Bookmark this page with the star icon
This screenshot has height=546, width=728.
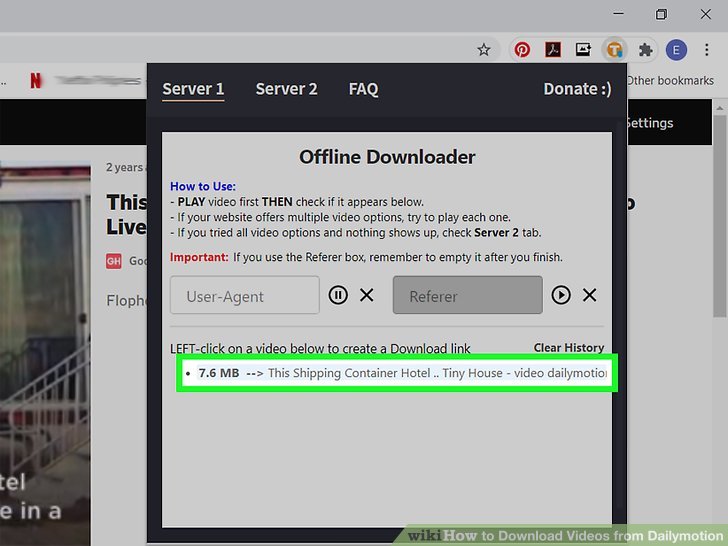(x=484, y=50)
